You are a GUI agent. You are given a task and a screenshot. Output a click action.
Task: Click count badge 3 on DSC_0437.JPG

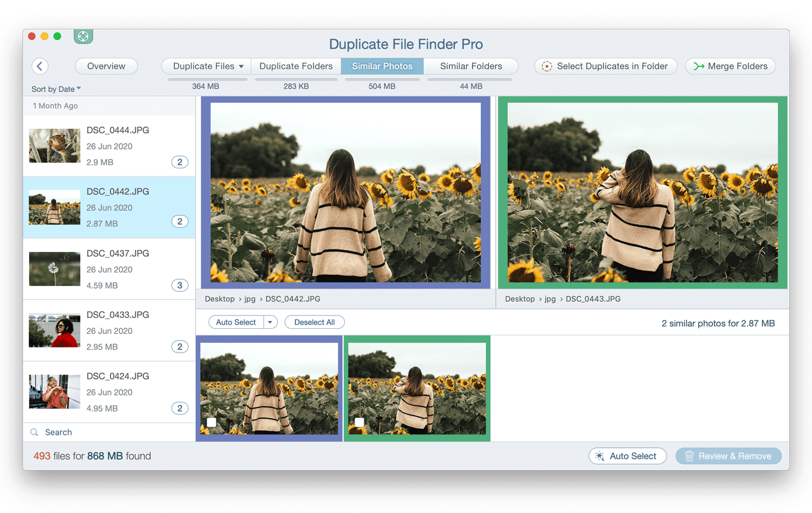pyautogui.click(x=179, y=285)
